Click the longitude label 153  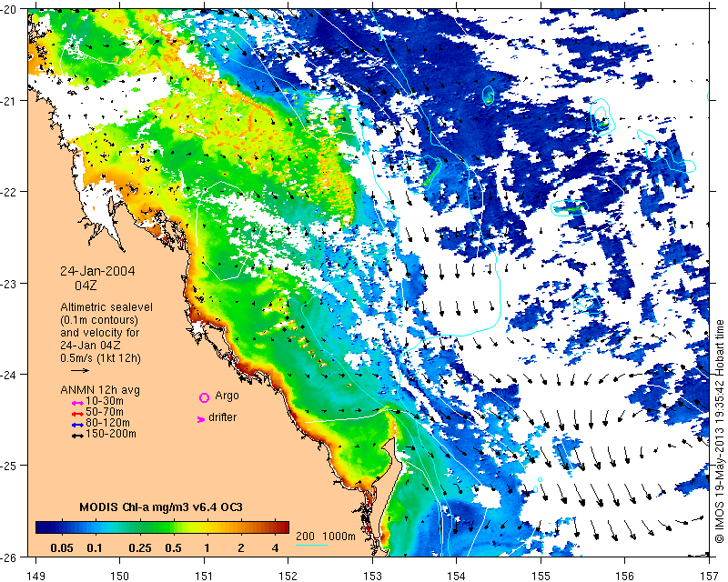pos(373,577)
